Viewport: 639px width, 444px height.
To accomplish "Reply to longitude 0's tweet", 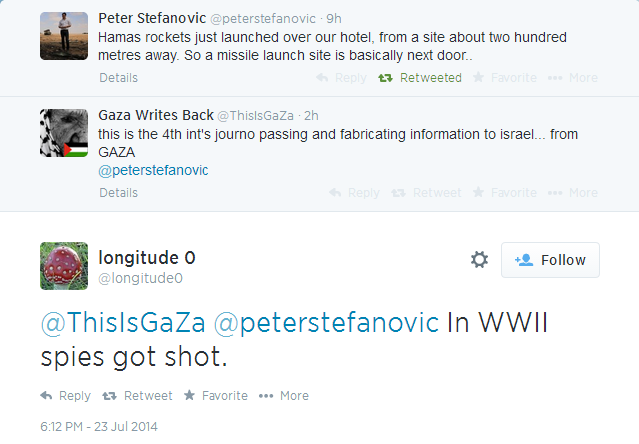I will [x=66, y=396].
